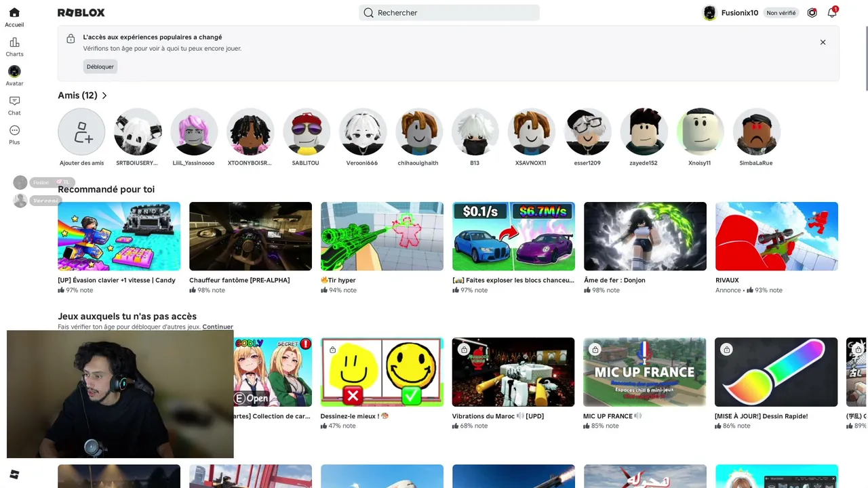Open friend XTOONYBOISR avatar
The height and width of the screenshot is (488, 868).
pos(250,132)
